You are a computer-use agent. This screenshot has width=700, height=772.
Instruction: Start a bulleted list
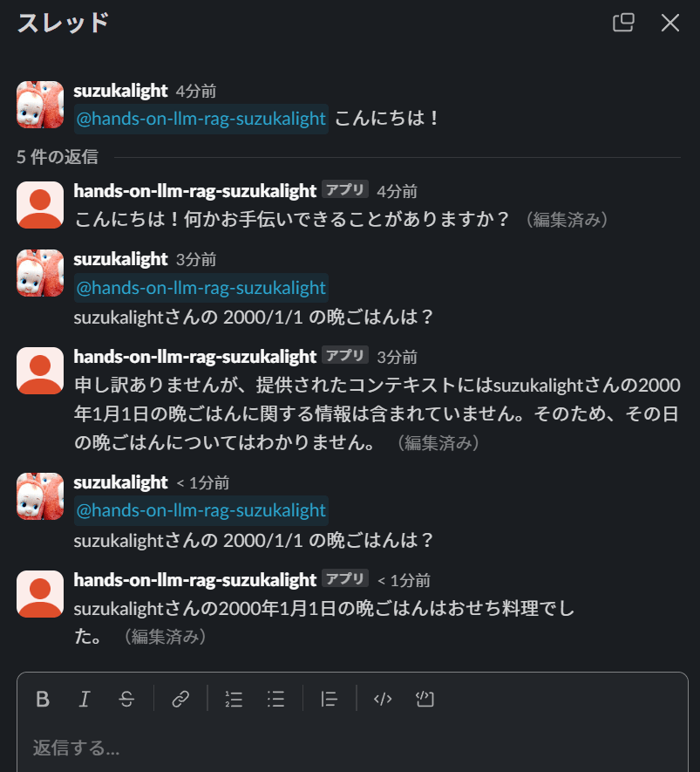point(276,699)
